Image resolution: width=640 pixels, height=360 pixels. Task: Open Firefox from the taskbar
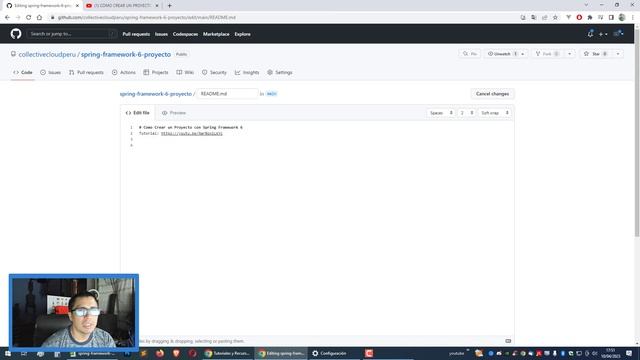tap(160, 353)
